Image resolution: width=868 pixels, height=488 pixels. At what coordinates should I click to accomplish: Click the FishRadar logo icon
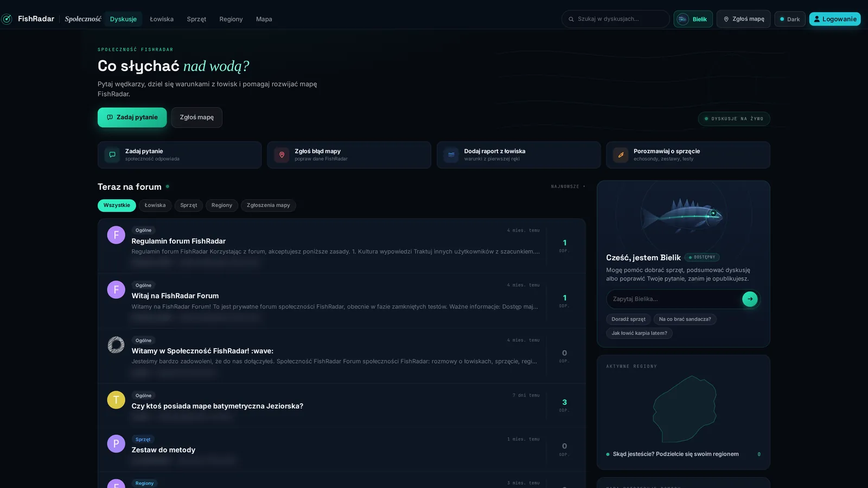[x=7, y=19]
